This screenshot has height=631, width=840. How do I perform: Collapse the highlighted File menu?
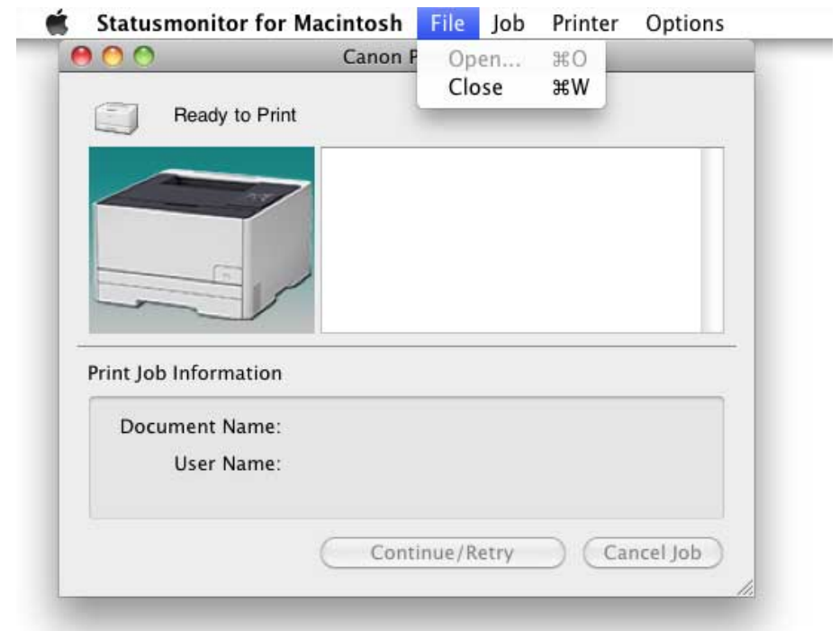coord(447,23)
